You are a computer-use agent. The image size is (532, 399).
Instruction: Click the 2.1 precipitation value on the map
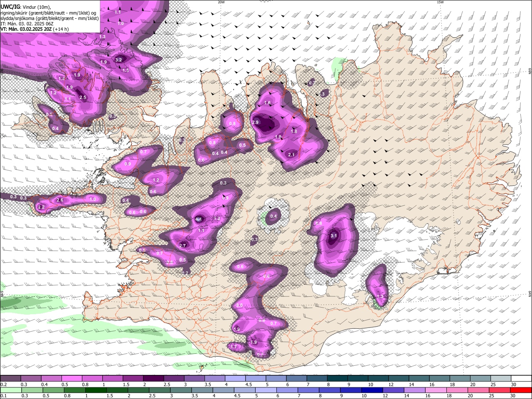pyautogui.click(x=291, y=155)
